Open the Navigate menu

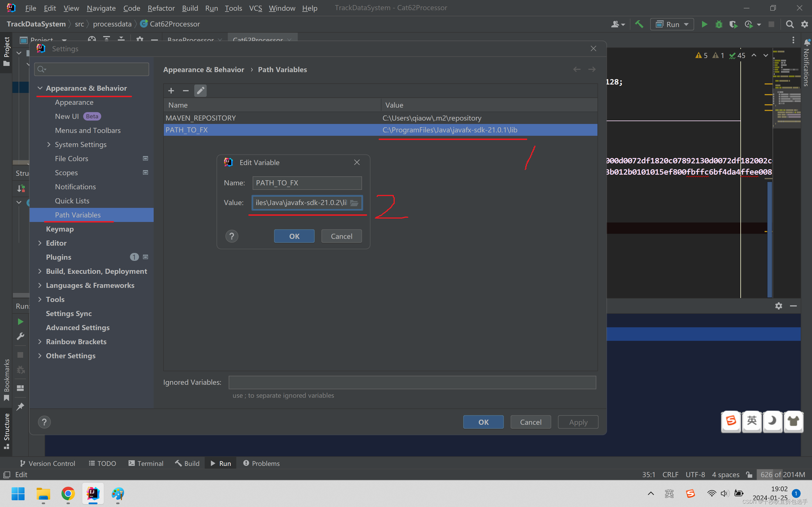(x=101, y=8)
